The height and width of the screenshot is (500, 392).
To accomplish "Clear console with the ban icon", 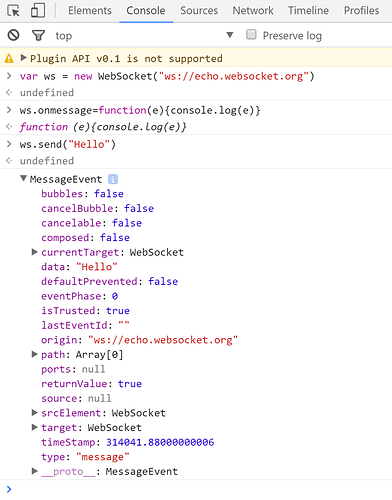I will [x=13, y=35].
